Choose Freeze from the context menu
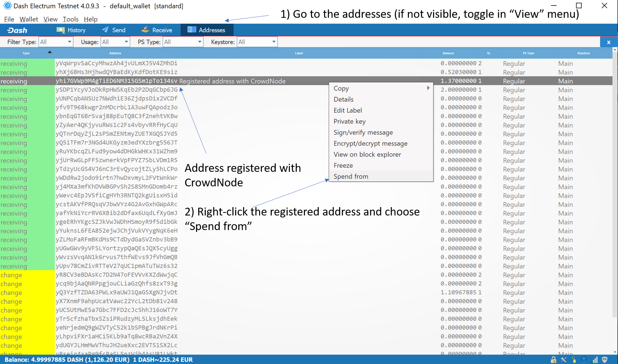Image resolution: width=618 pixels, height=364 pixels. pyautogui.click(x=381, y=165)
